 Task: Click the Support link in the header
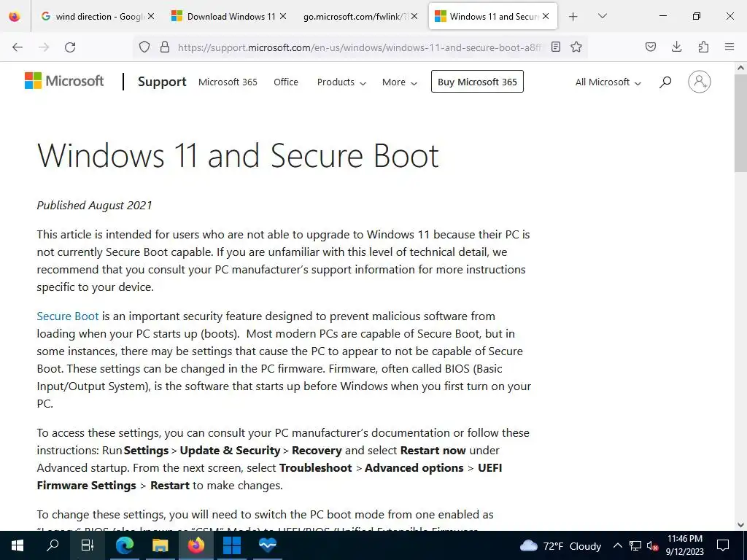pyautogui.click(x=162, y=82)
